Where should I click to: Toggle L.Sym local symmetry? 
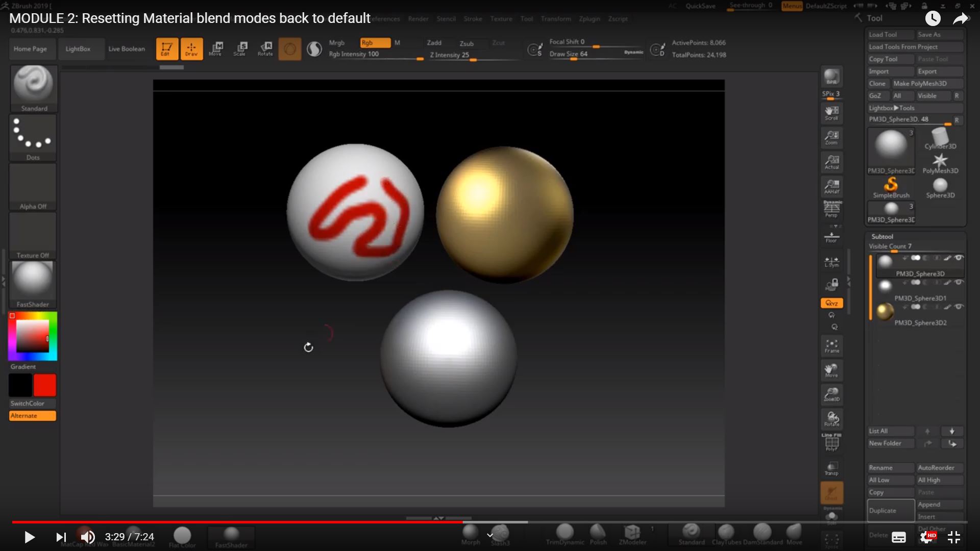pyautogui.click(x=831, y=262)
